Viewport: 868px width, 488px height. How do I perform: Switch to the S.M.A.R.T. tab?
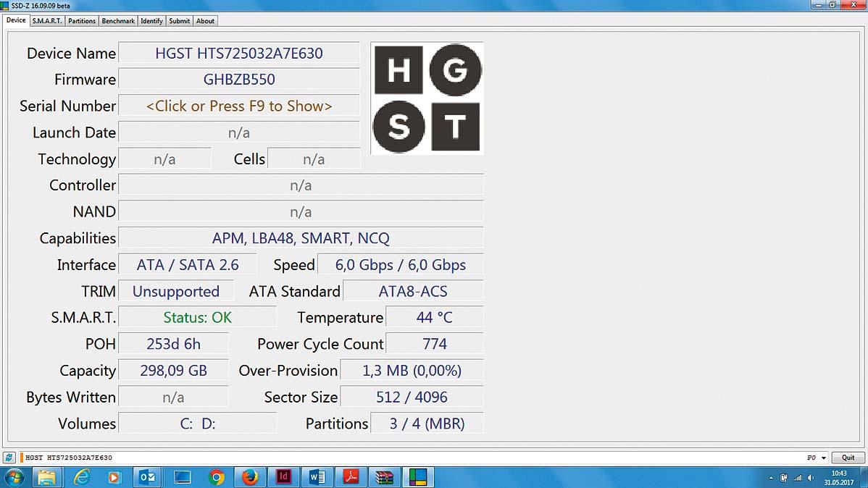coord(47,21)
